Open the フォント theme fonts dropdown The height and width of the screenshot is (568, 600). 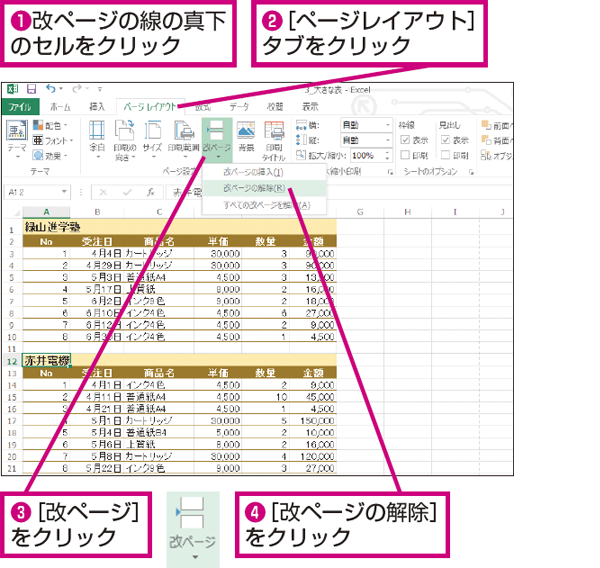coord(53,140)
